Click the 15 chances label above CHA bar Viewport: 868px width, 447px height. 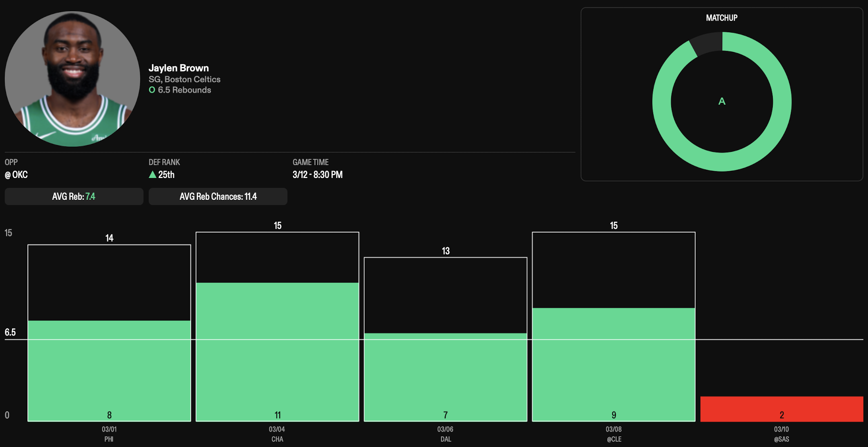(277, 226)
